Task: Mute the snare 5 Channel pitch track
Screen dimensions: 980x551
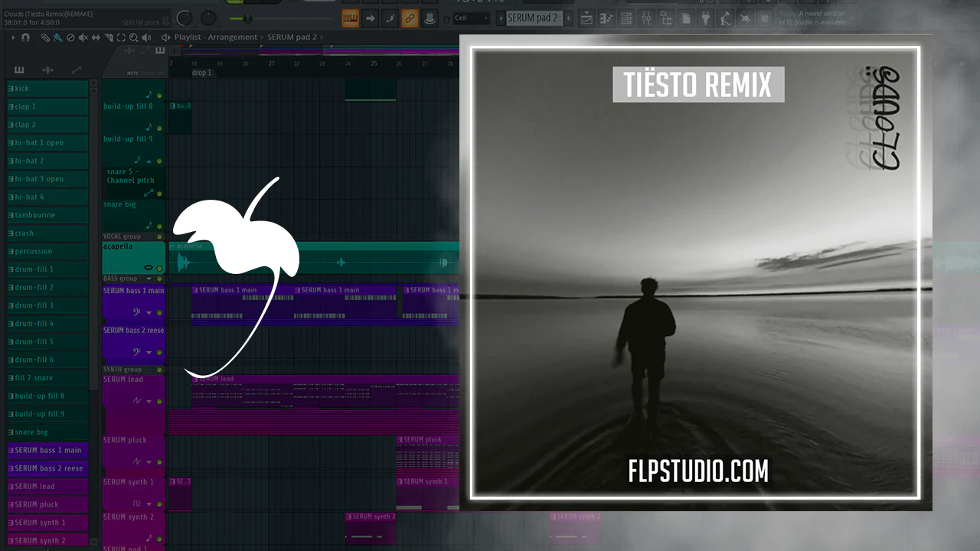Action: tap(159, 194)
